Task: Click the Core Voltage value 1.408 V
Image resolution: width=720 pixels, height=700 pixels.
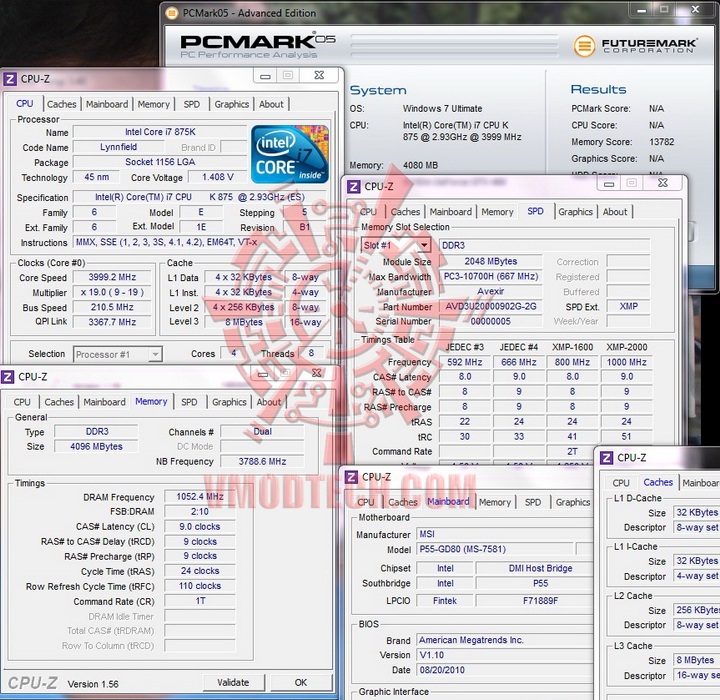Action: click(218, 177)
